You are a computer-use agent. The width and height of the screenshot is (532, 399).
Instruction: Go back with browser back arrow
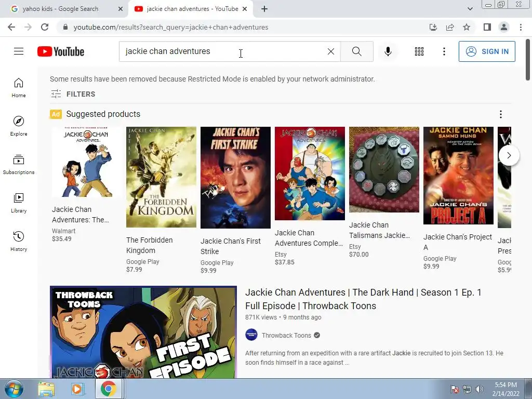click(x=11, y=27)
